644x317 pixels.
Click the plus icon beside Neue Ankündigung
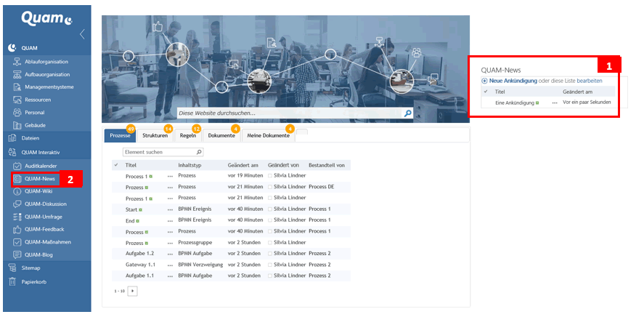click(484, 81)
